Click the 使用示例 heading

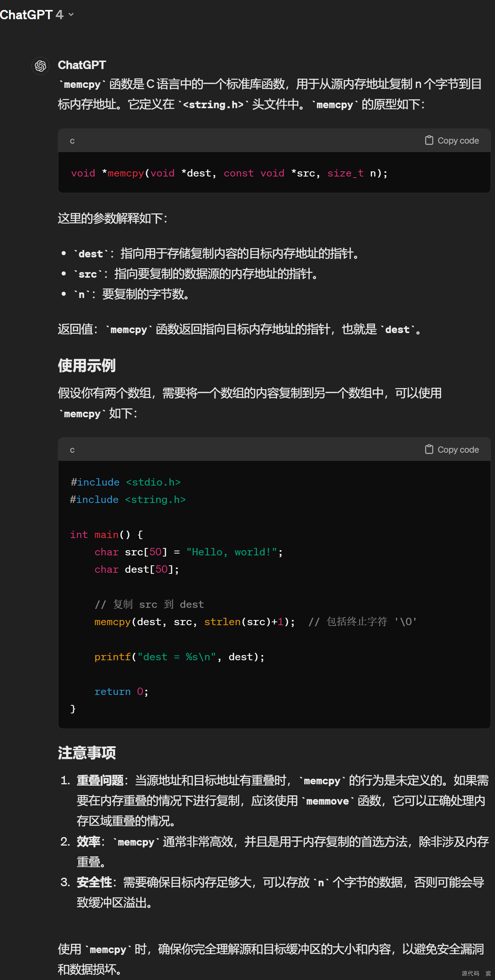click(87, 366)
